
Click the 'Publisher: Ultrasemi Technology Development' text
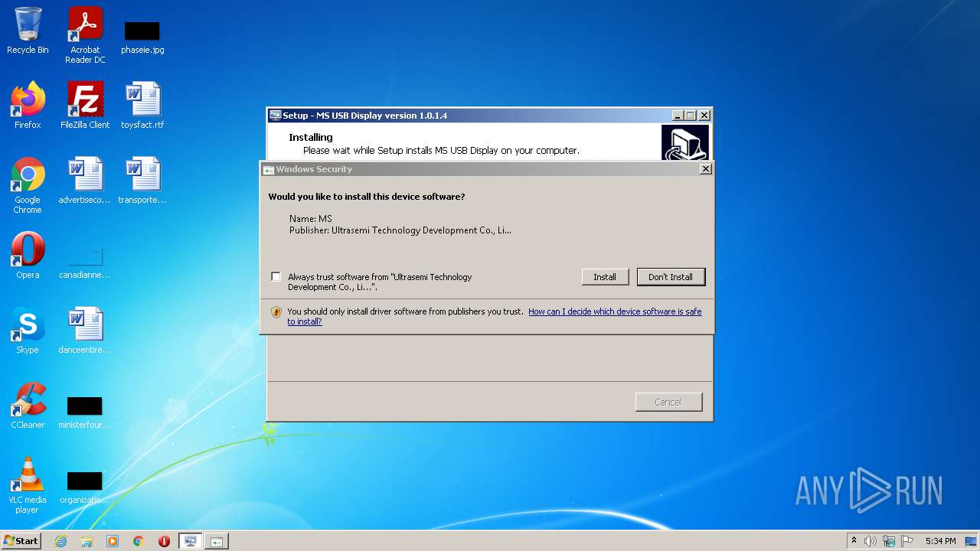point(400,230)
